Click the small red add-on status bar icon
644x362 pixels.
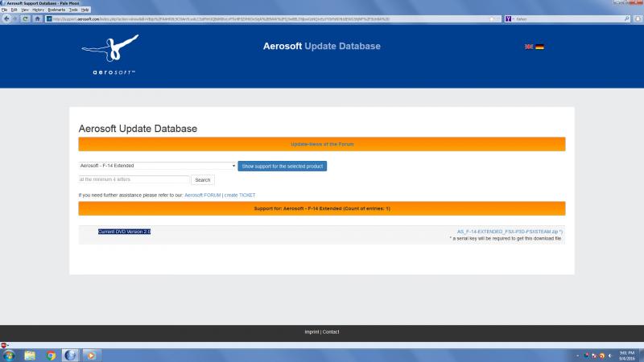[x=4, y=345]
